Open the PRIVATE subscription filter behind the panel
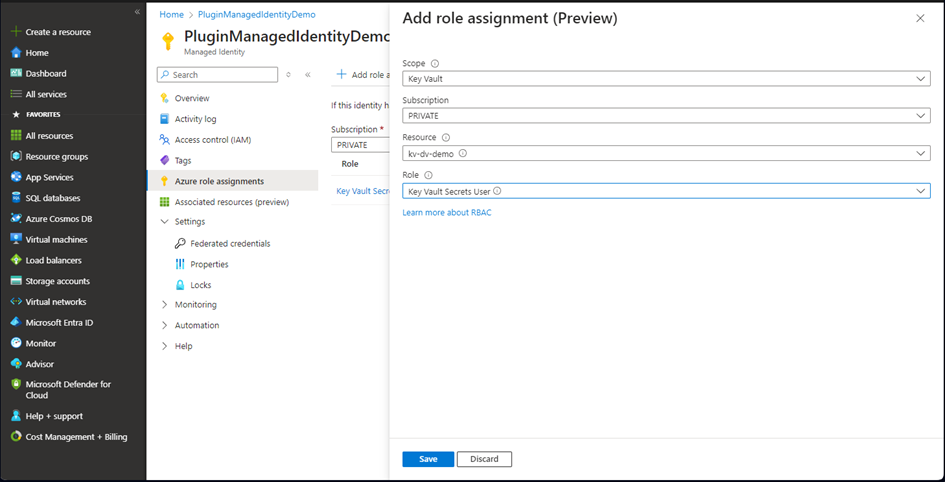 pos(360,145)
